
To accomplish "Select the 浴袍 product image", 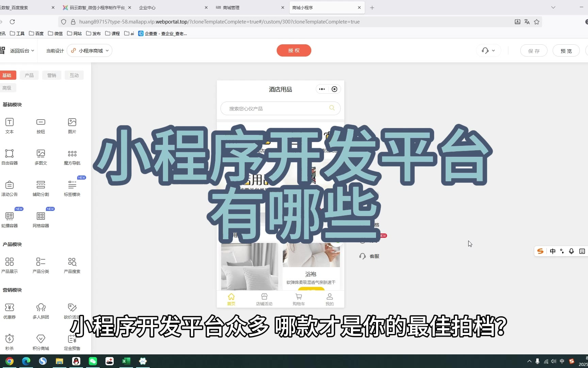I will pyautogui.click(x=311, y=255).
